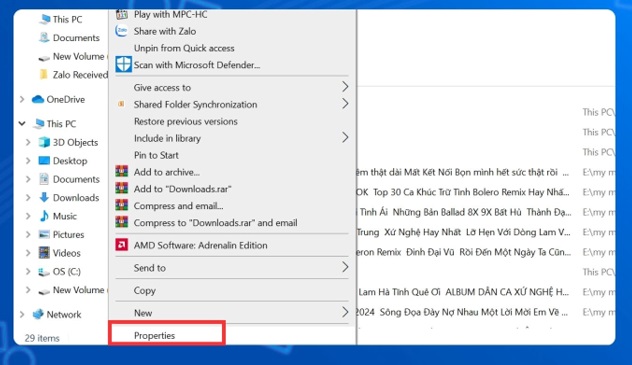Click arrow next to Include in library
The width and height of the screenshot is (632, 365).
345,137
